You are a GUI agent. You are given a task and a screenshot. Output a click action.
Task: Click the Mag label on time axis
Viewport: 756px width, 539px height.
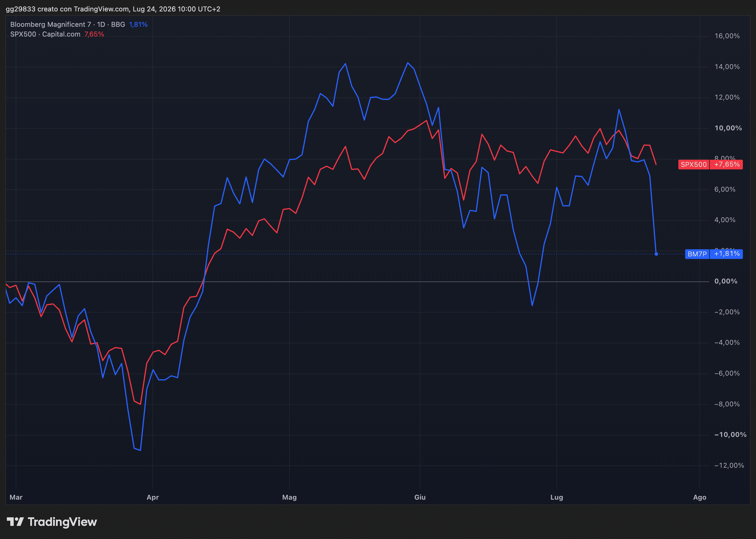[x=289, y=497]
